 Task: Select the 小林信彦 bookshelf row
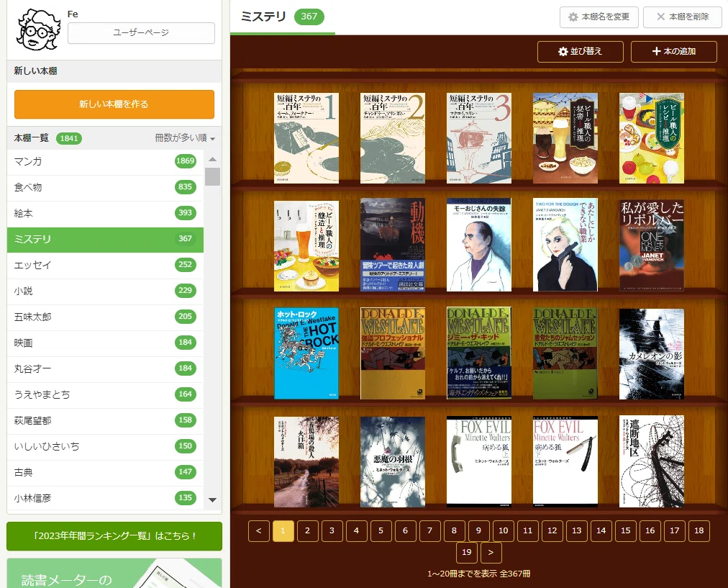point(106,499)
